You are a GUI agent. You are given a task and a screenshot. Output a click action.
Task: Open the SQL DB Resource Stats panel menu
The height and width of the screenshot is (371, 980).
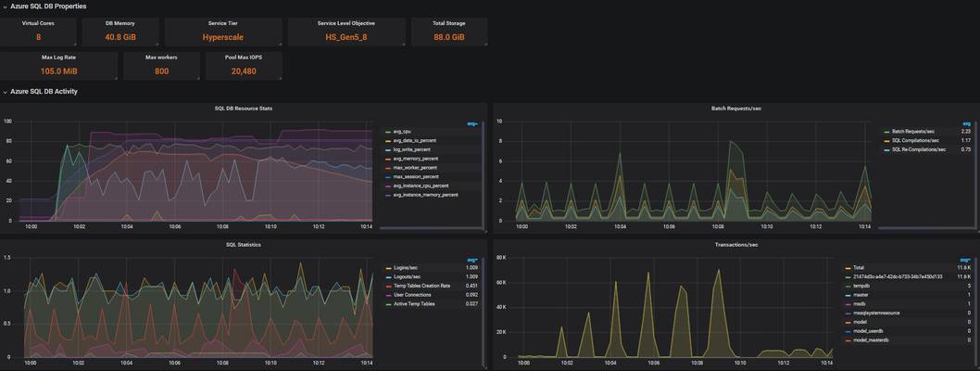point(244,109)
